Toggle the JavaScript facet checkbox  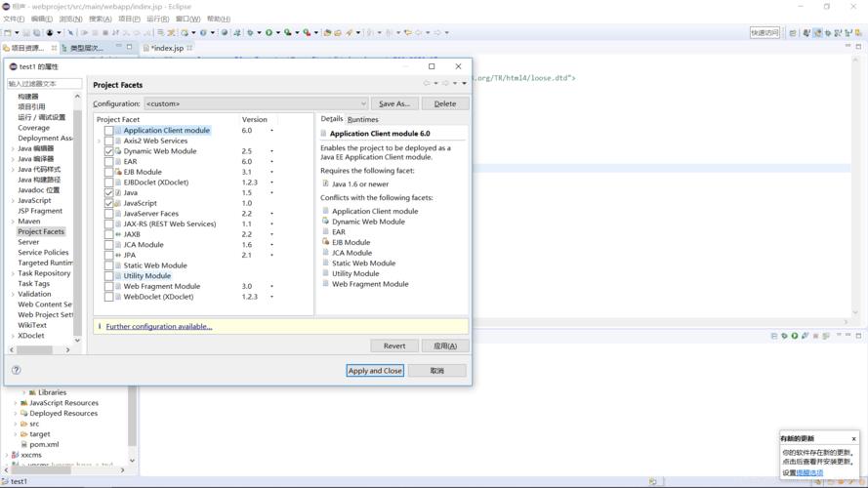[108, 203]
